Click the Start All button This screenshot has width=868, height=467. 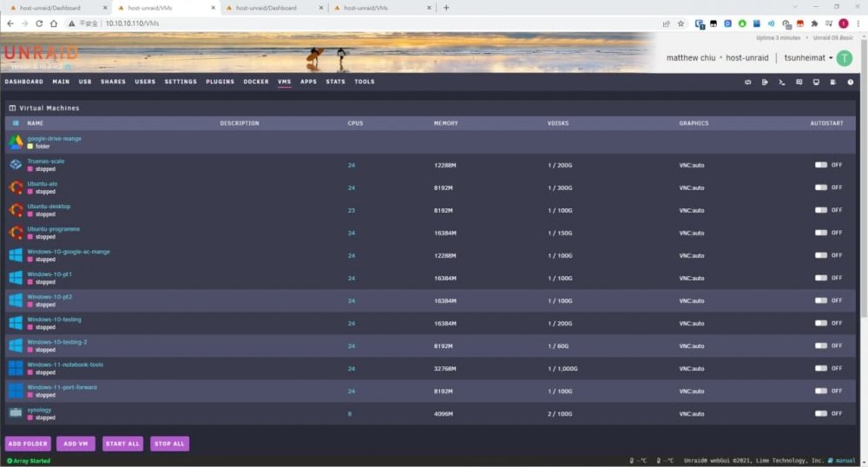click(122, 444)
